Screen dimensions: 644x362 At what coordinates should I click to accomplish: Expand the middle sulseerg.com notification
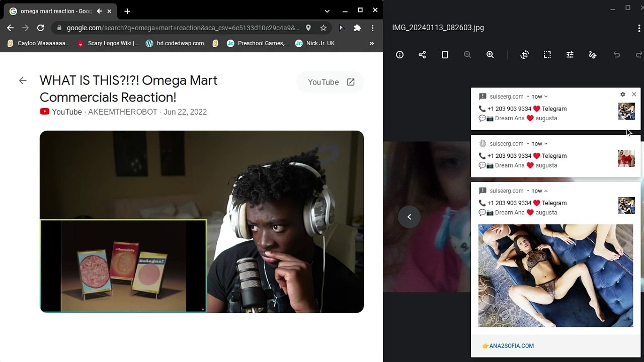click(x=546, y=144)
